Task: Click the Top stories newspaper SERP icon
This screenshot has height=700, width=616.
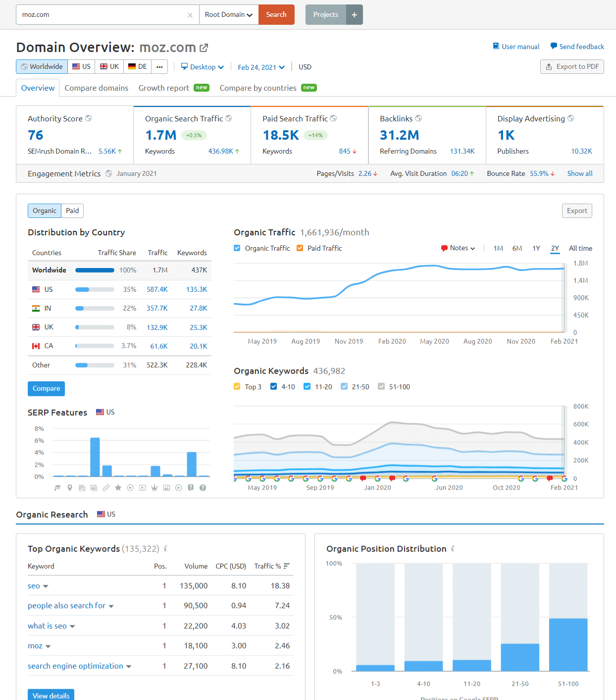Action: 82,488
